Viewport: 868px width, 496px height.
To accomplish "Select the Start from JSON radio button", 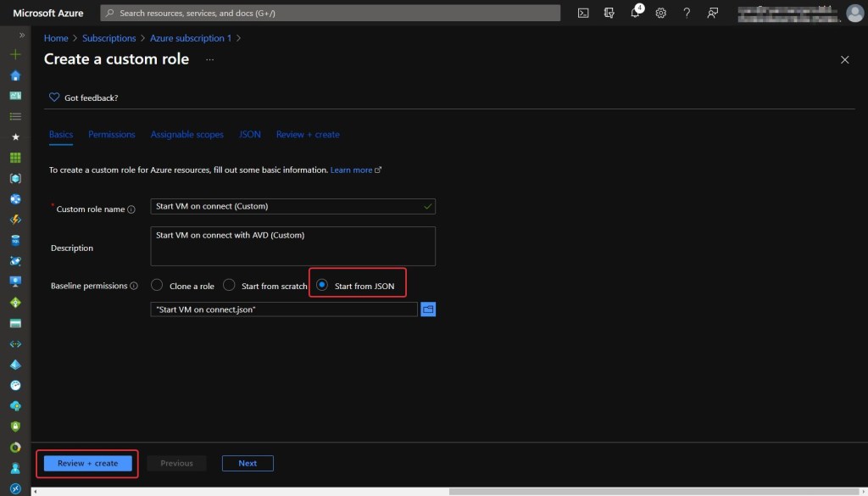I will tap(321, 285).
